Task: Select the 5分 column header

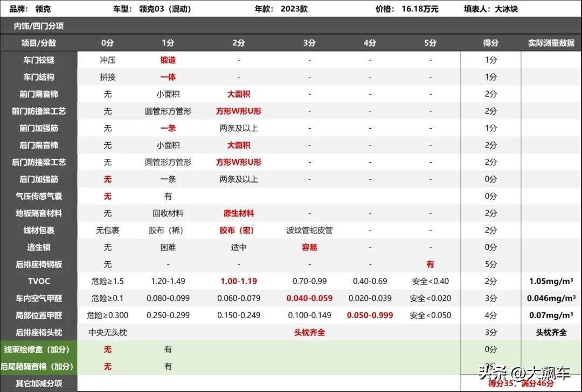Action: [430, 43]
